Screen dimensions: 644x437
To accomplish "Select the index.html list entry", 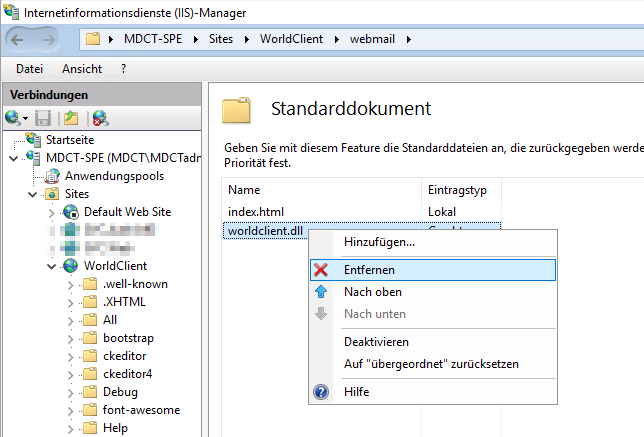I will coord(257,211).
